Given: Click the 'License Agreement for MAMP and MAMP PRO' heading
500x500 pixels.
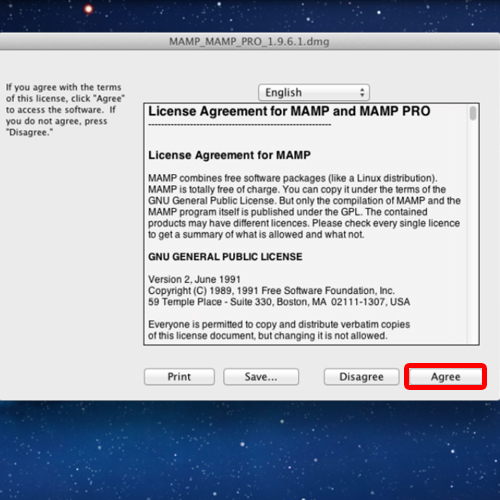Looking at the screenshot, I should [x=289, y=111].
